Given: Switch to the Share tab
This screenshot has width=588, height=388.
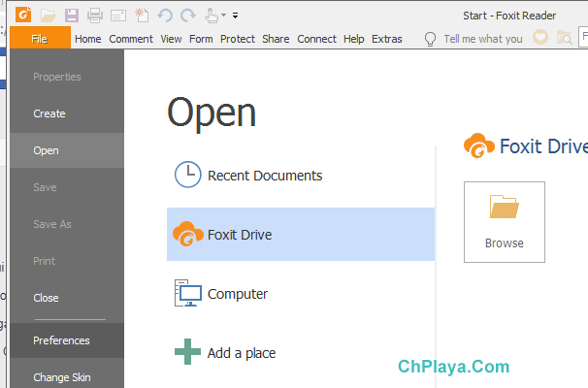Looking at the screenshot, I should click(x=276, y=39).
